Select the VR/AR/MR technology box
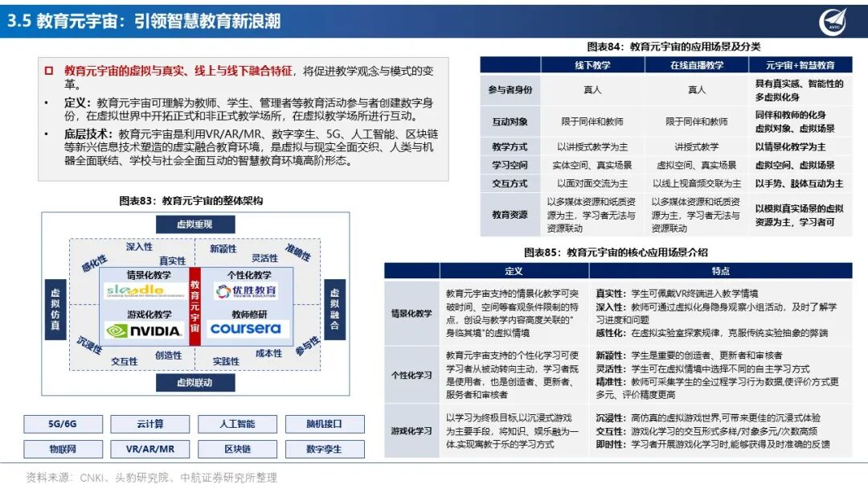The height and width of the screenshot is (489, 868). pyautogui.click(x=150, y=449)
